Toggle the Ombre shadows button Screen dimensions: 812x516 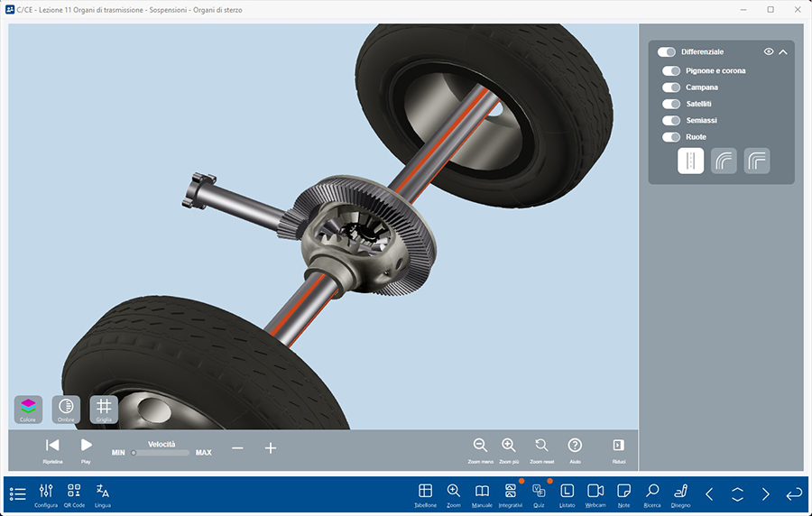tap(66, 409)
